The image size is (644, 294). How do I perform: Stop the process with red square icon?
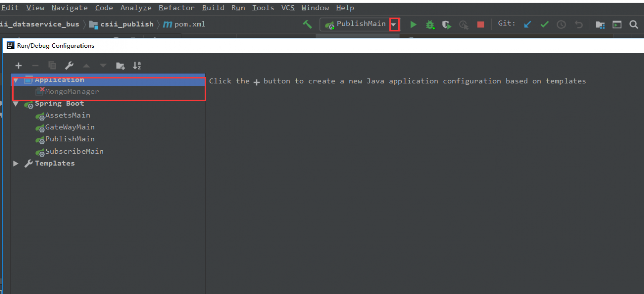click(480, 24)
